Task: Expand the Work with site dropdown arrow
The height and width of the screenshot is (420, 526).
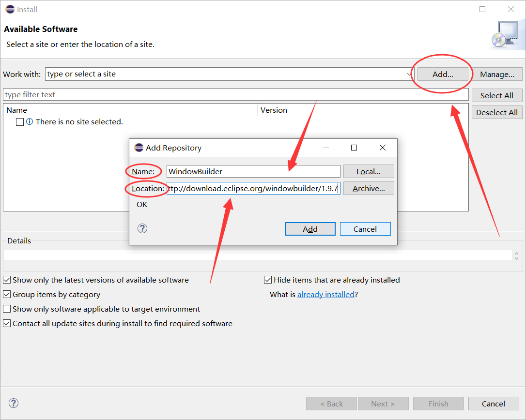Action: (409, 74)
